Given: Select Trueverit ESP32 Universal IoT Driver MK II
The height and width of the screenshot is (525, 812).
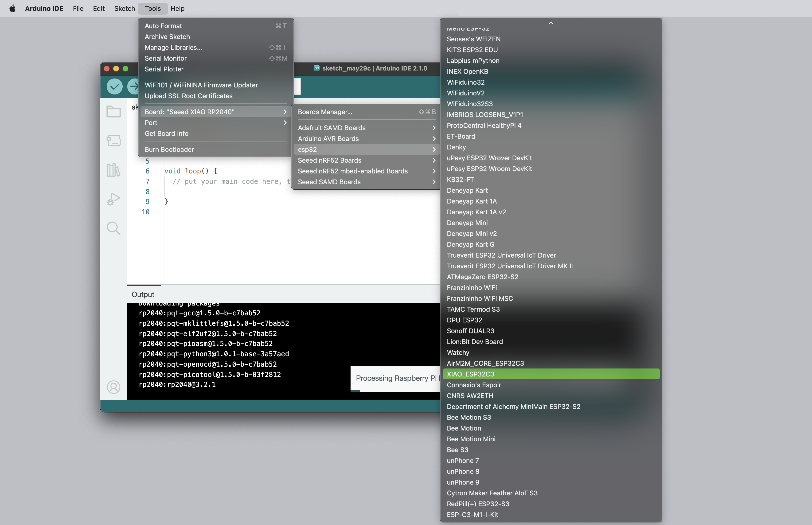Looking at the screenshot, I should point(551,266).
